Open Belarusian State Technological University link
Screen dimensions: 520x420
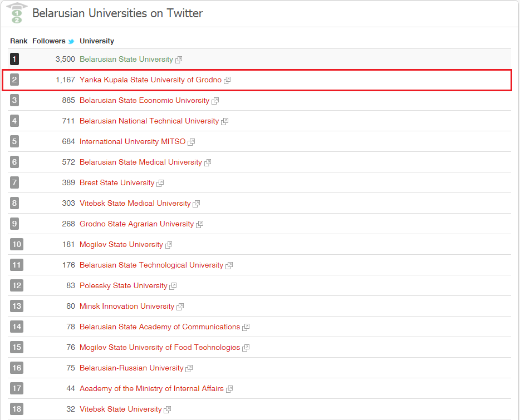(151, 265)
